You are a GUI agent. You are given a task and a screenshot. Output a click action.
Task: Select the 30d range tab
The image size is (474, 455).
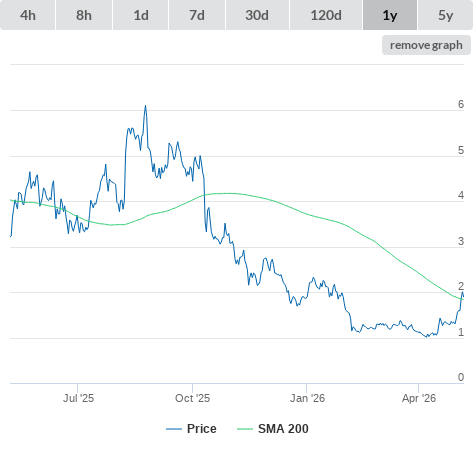click(x=257, y=15)
